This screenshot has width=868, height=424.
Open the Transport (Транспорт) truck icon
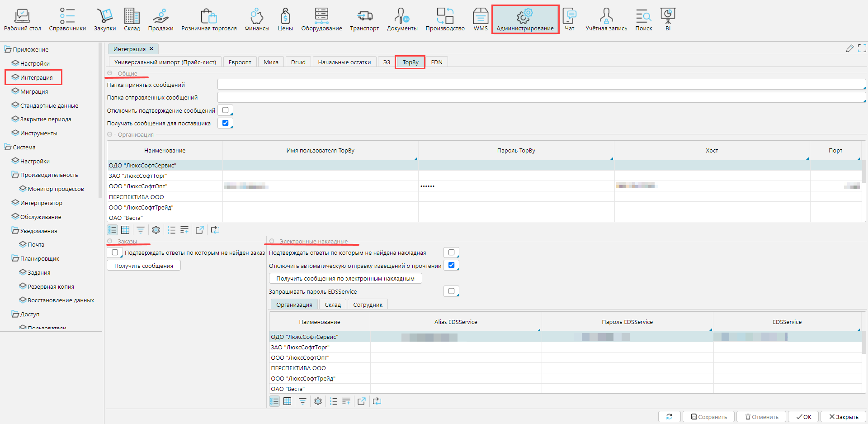pyautogui.click(x=364, y=19)
